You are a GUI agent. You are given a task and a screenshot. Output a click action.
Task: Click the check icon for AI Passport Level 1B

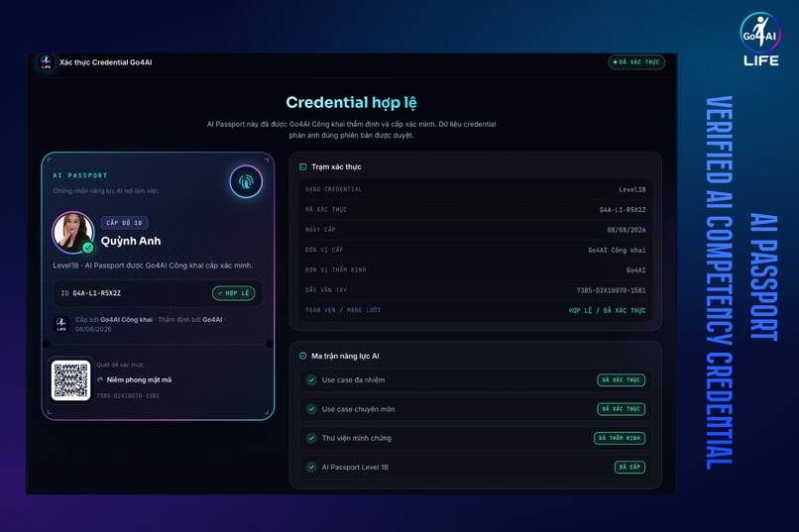point(311,467)
